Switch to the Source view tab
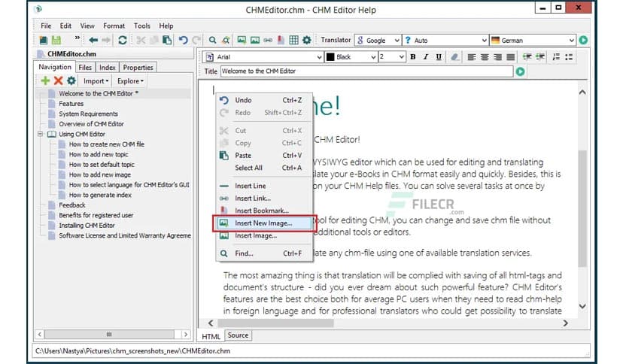Screen dimensions: 629x364 238,335
